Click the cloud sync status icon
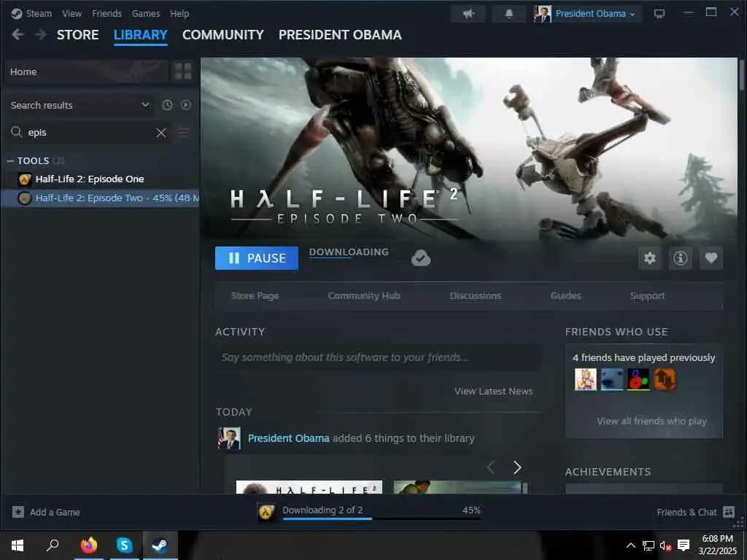 coord(421,258)
